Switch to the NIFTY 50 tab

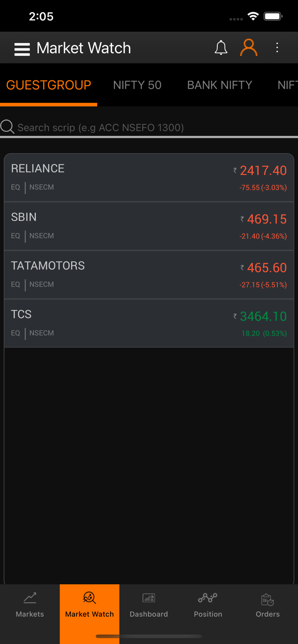point(137,85)
